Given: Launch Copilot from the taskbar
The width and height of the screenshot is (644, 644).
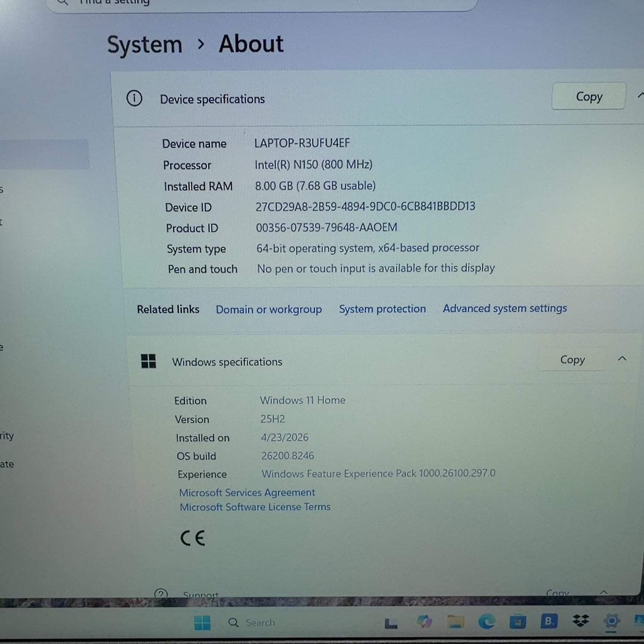Looking at the screenshot, I should click(x=424, y=621).
